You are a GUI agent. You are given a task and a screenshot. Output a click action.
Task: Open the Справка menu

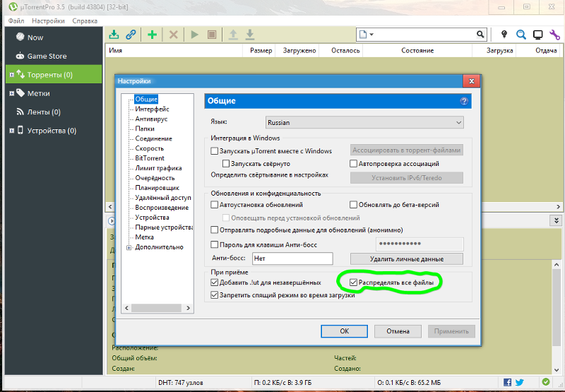(x=85, y=21)
